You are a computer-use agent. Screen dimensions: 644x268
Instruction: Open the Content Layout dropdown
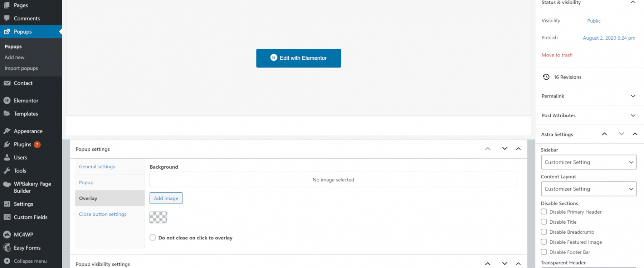[x=589, y=189]
